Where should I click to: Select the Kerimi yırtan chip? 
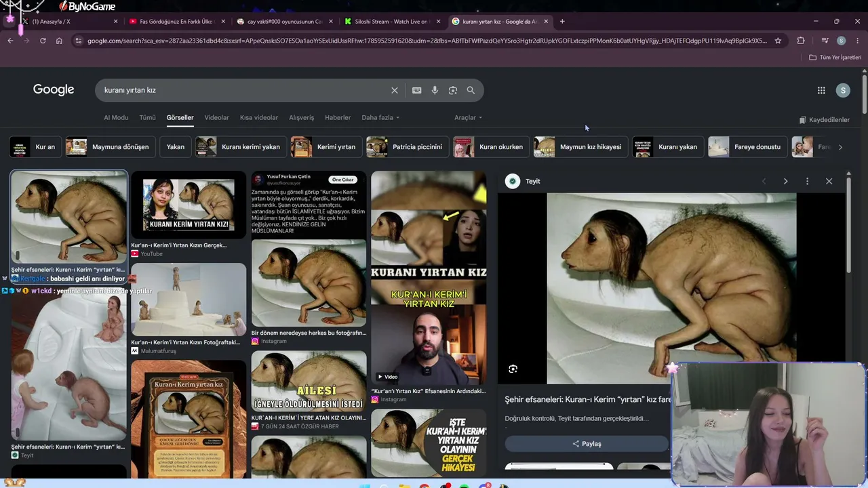(x=326, y=146)
